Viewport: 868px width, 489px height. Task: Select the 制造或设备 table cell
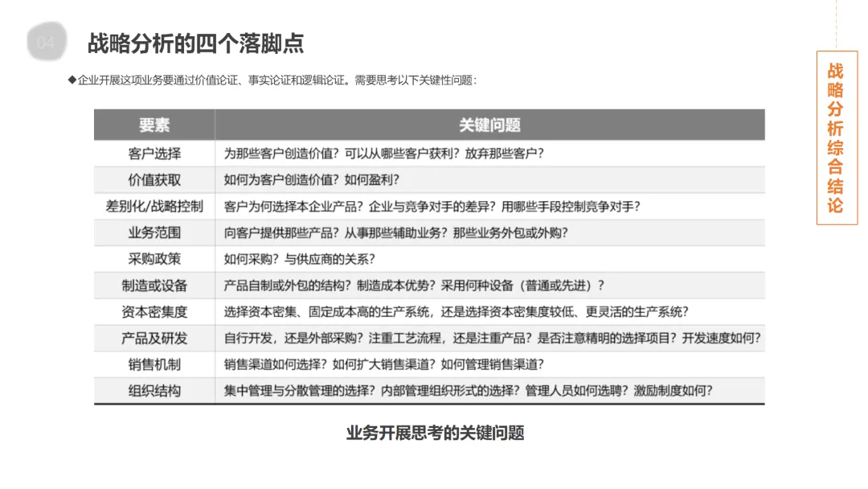tap(154, 286)
